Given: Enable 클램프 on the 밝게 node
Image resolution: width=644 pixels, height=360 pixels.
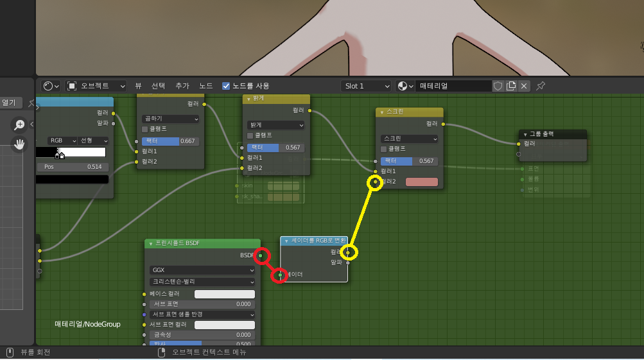Looking at the screenshot, I should click(250, 135).
